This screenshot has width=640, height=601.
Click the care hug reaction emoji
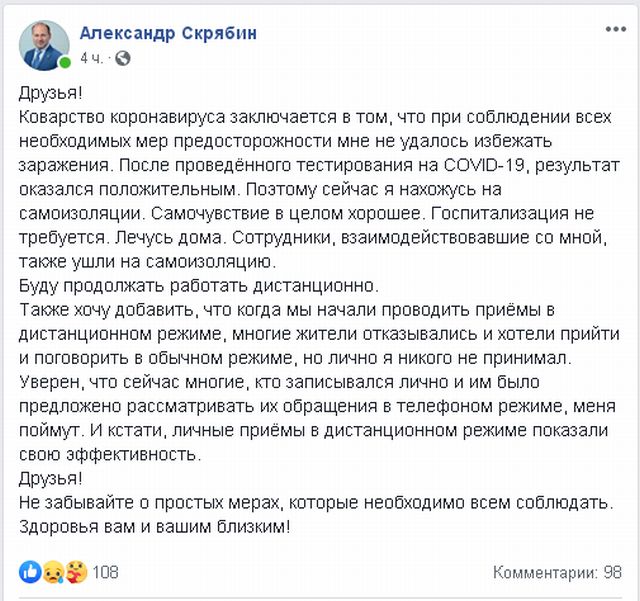point(72,572)
